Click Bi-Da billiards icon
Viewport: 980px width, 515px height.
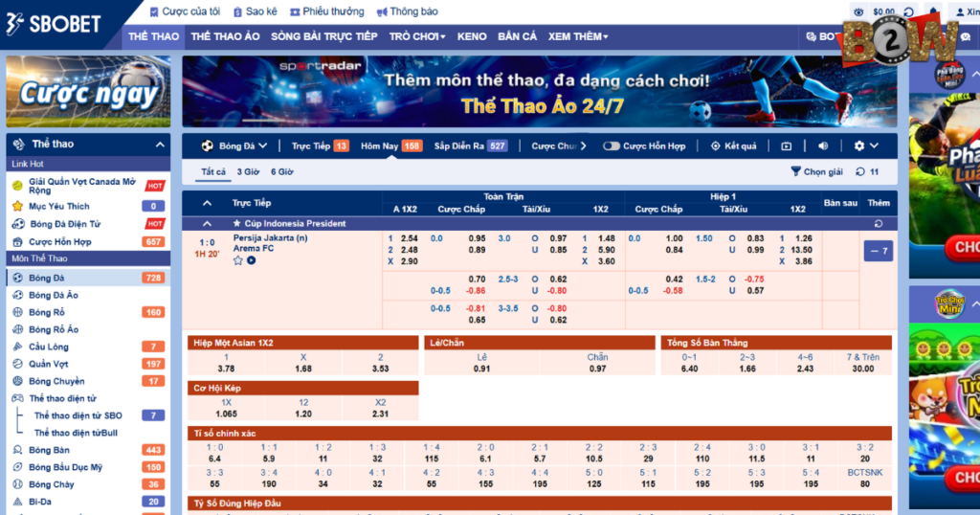click(x=17, y=502)
